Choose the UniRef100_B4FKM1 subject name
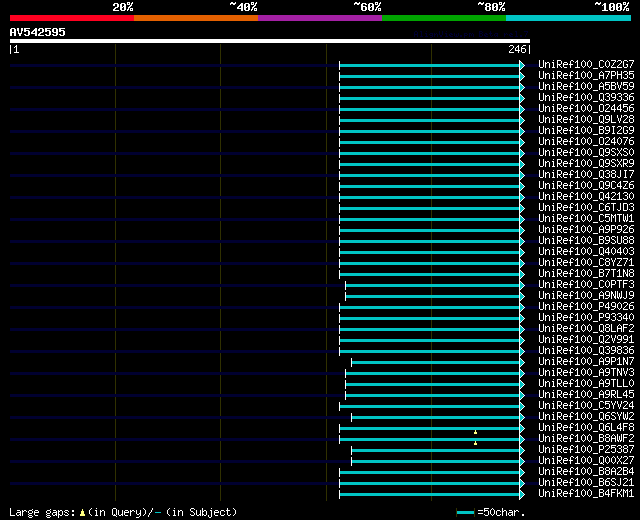 click(x=586, y=494)
